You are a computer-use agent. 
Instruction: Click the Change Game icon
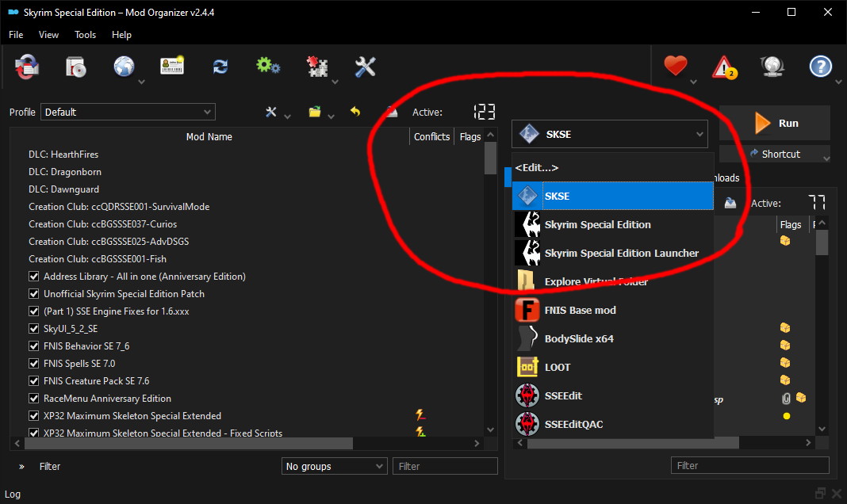[27, 67]
